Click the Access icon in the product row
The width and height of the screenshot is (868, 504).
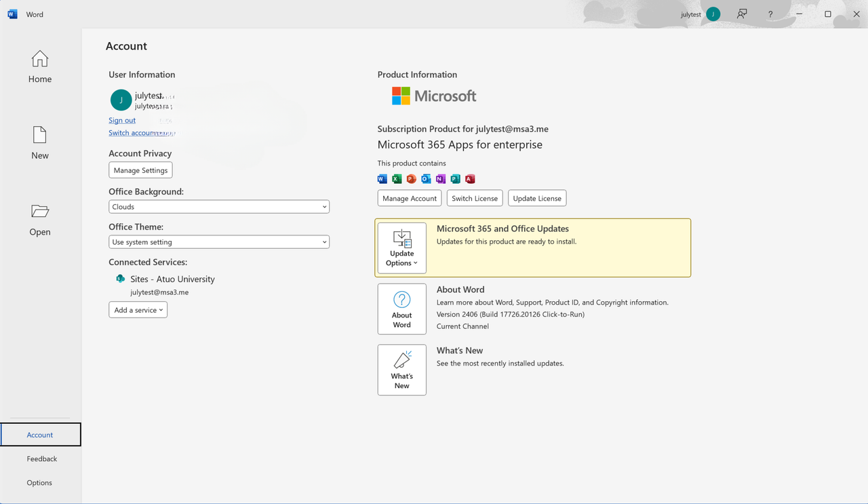click(470, 178)
